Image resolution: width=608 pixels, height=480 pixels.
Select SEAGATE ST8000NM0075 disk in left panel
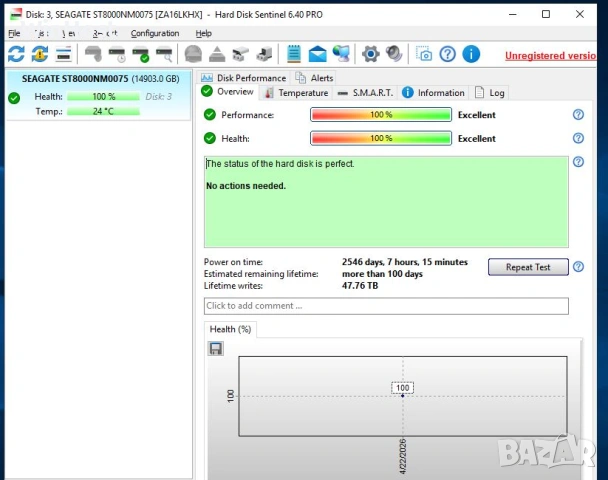pos(98,95)
